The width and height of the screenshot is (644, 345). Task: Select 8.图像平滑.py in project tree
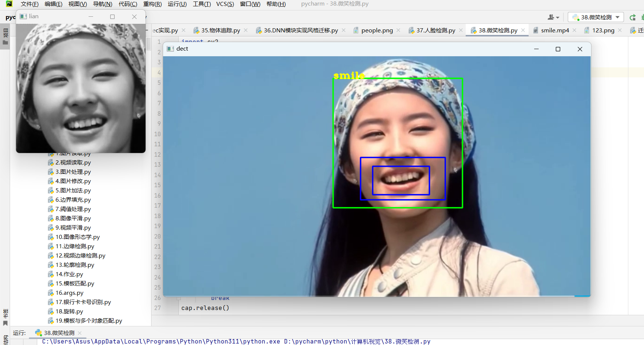pyautogui.click(x=69, y=218)
